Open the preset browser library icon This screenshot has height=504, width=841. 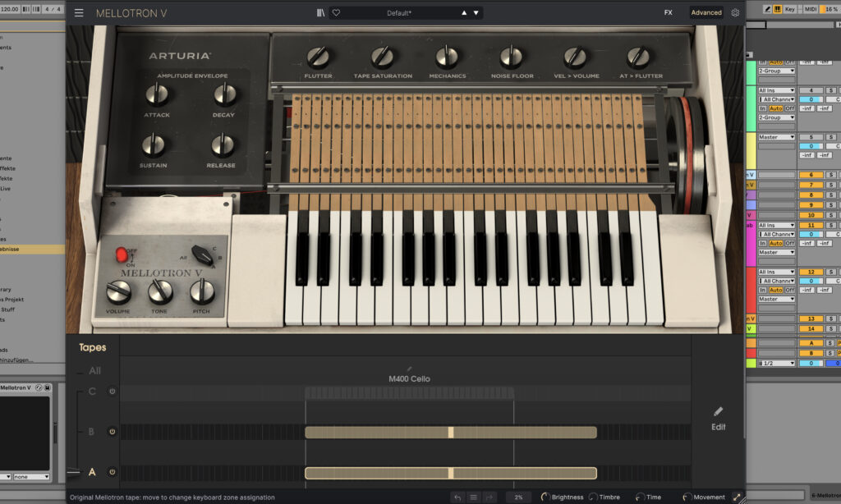click(320, 13)
